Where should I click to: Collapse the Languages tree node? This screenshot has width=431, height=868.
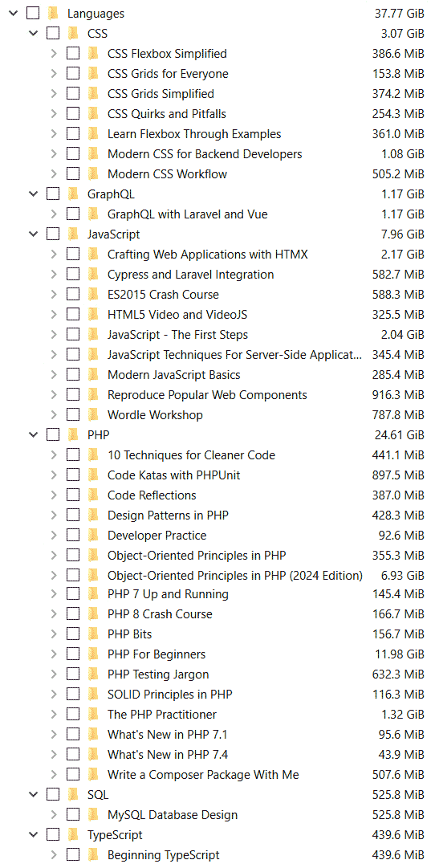click(x=14, y=14)
